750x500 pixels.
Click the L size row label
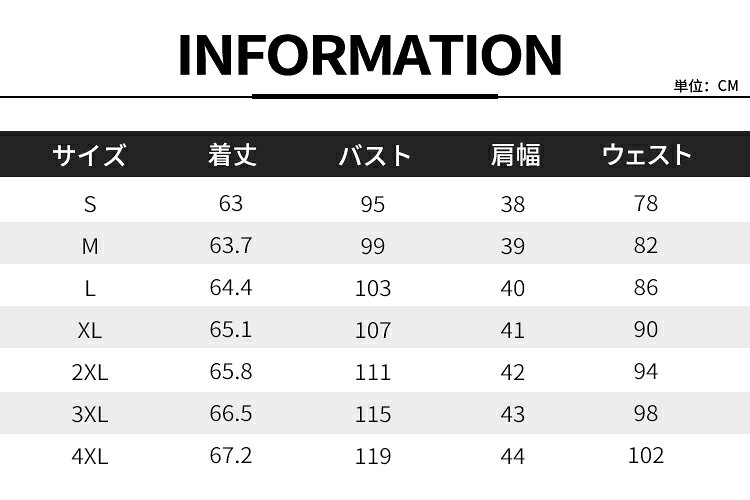(x=90, y=288)
